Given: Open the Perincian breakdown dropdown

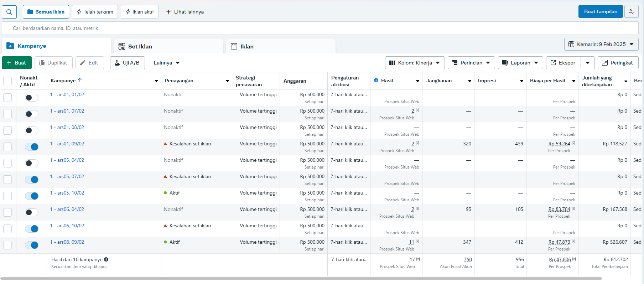Looking at the screenshot, I should click(471, 63).
